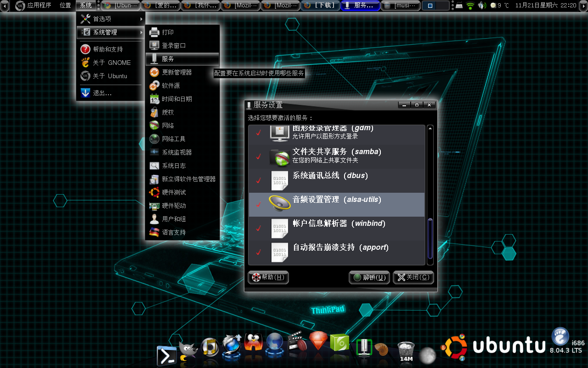
Task: Click the clock showing 22:20
Action: tap(546, 6)
